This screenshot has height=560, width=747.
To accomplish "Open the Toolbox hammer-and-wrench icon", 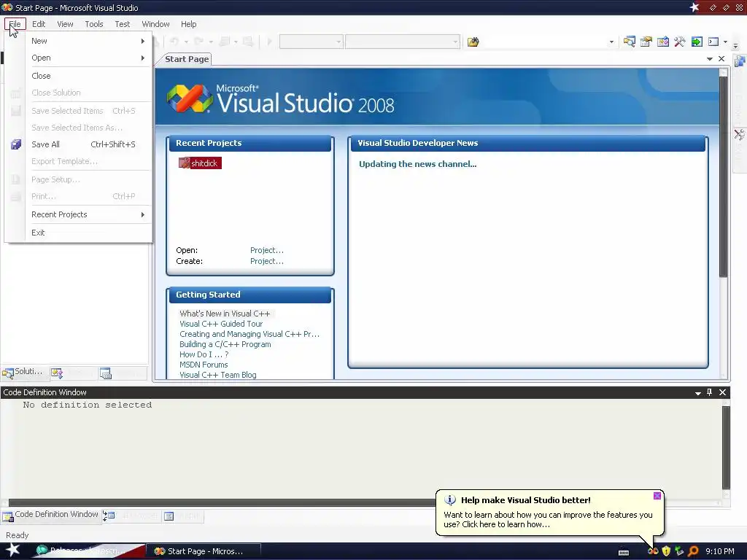I will (680, 42).
